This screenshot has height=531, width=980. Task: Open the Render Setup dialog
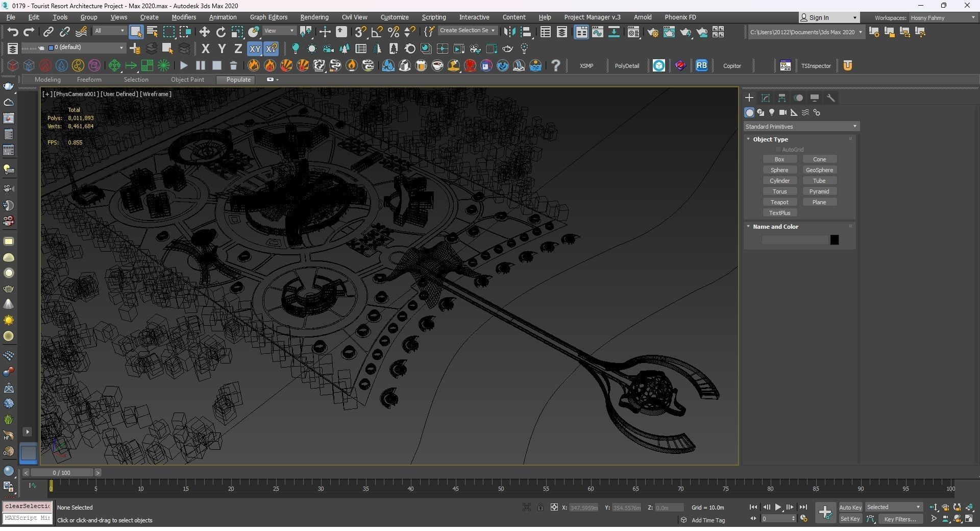653,32
